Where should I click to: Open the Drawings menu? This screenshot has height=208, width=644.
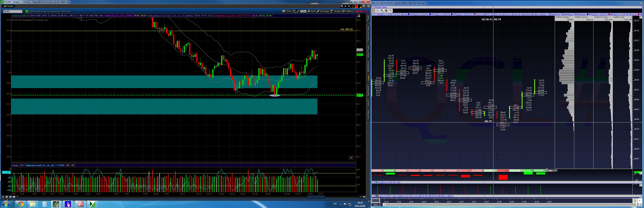click(323, 11)
